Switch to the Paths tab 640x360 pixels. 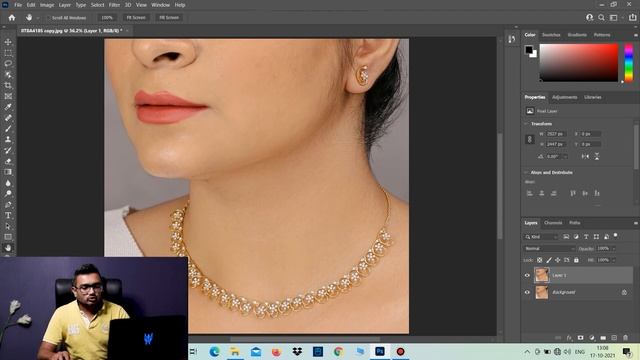(575, 223)
